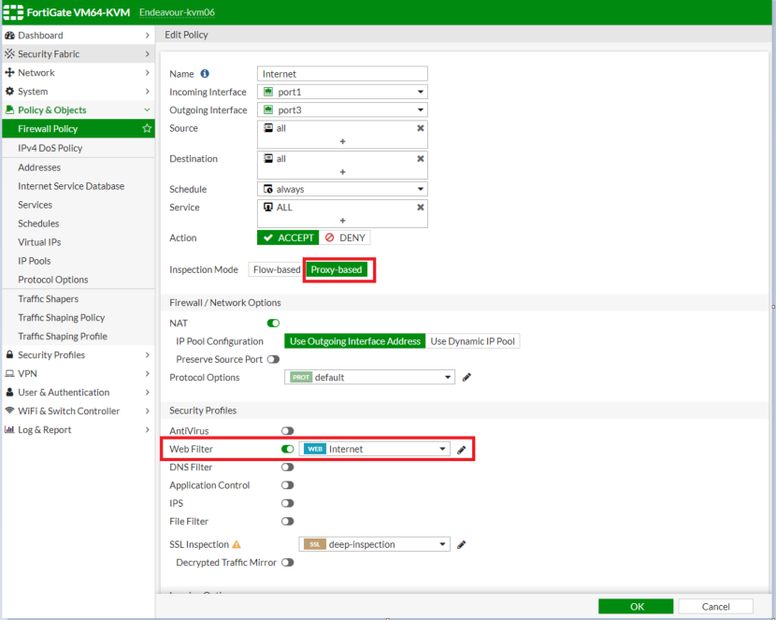
Task: Click the VPN laptop icon
Action: (9, 374)
